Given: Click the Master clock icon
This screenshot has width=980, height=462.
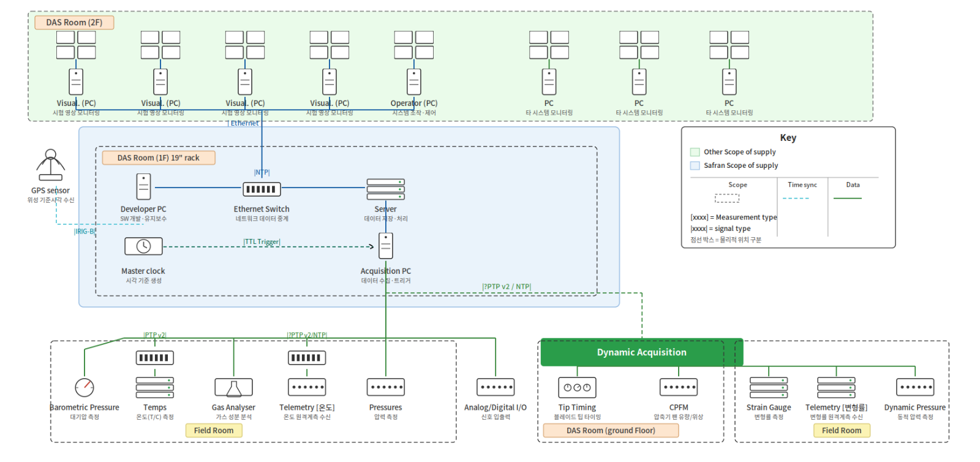Looking at the screenshot, I should pyautogui.click(x=143, y=246).
